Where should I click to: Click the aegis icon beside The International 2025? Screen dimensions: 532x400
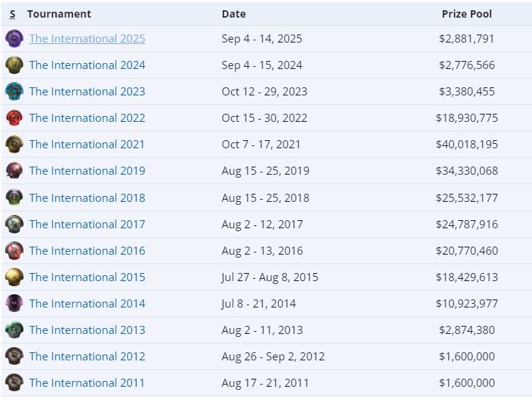(x=14, y=39)
